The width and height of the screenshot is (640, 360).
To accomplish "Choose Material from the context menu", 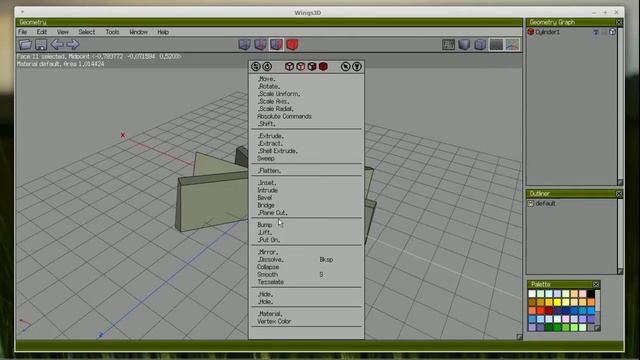I will 270,314.
